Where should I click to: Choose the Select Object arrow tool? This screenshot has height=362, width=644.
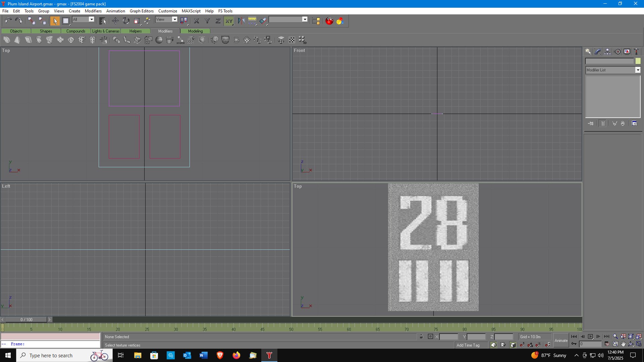point(55,21)
